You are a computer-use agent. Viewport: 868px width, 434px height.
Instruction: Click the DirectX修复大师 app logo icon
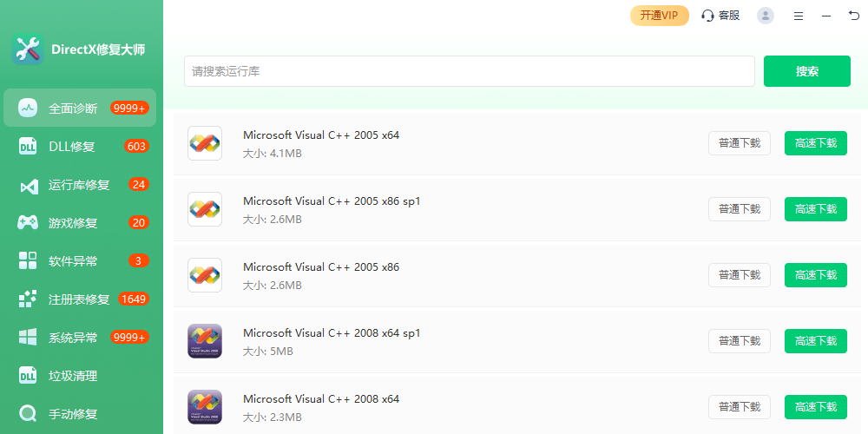click(28, 49)
